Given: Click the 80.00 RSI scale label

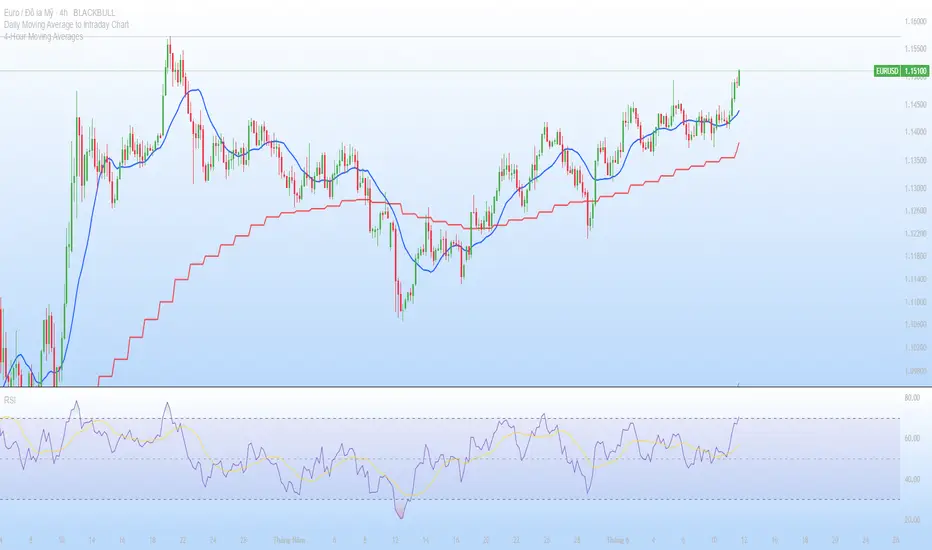Looking at the screenshot, I should [912, 397].
